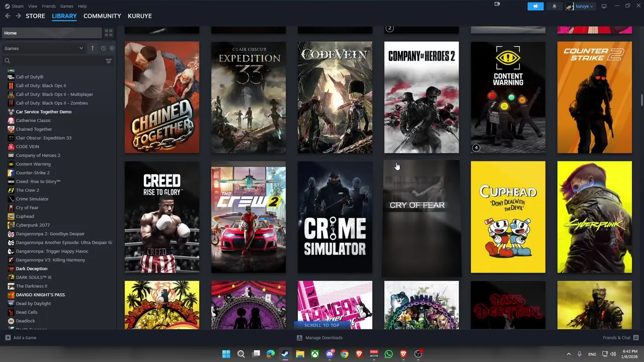644x362 pixels.
Task: Select The Crew 2 cover art
Action: tap(249, 217)
